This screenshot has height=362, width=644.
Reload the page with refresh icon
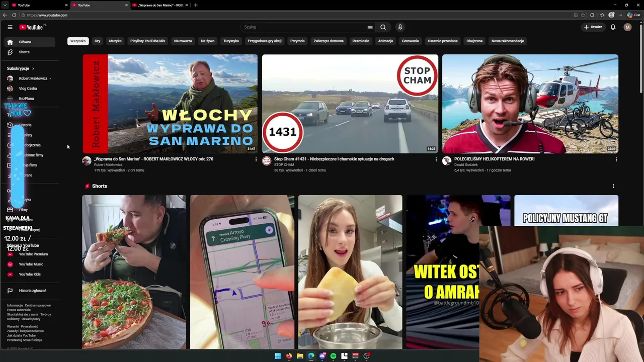click(14, 15)
